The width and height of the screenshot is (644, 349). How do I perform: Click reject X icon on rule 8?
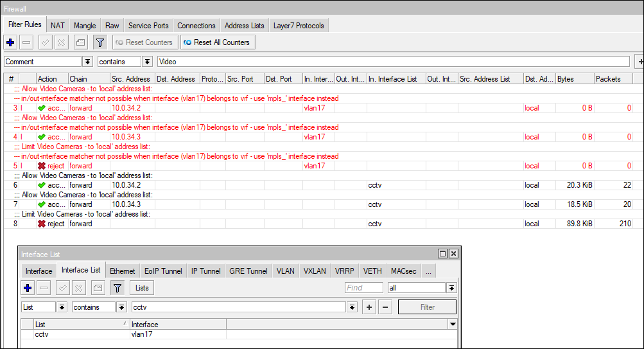[x=42, y=224]
